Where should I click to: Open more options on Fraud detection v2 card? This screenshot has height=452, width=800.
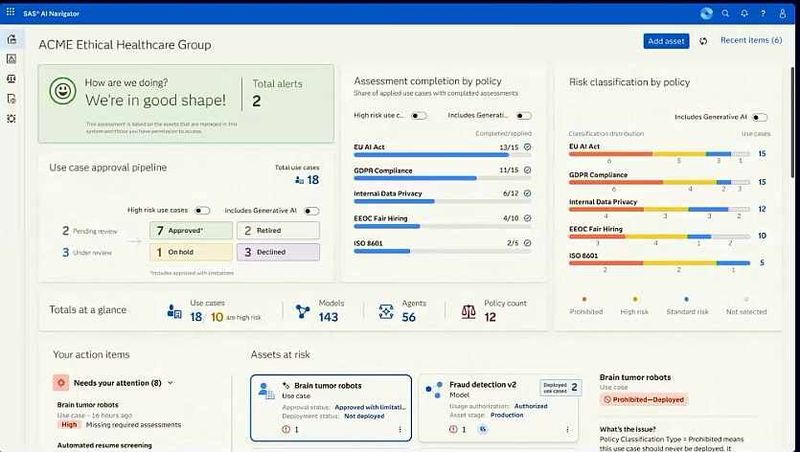(x=567, y=430)
